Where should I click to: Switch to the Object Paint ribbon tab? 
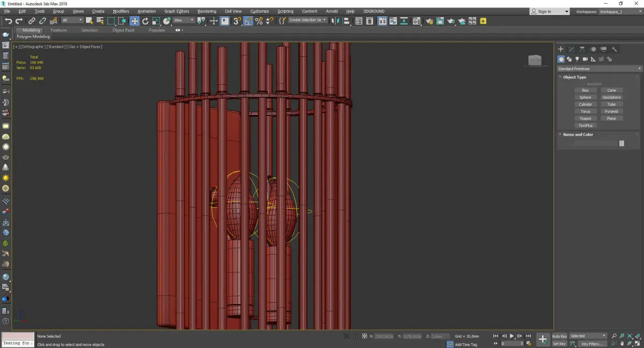[123, 30]
